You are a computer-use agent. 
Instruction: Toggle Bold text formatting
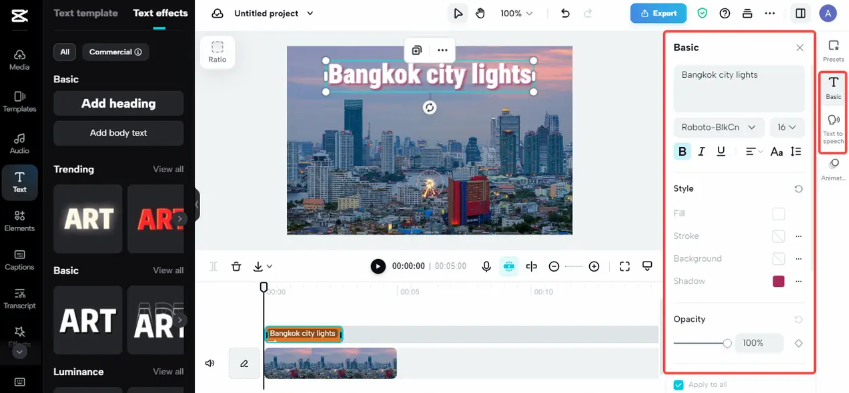click(x=682, y=152)
